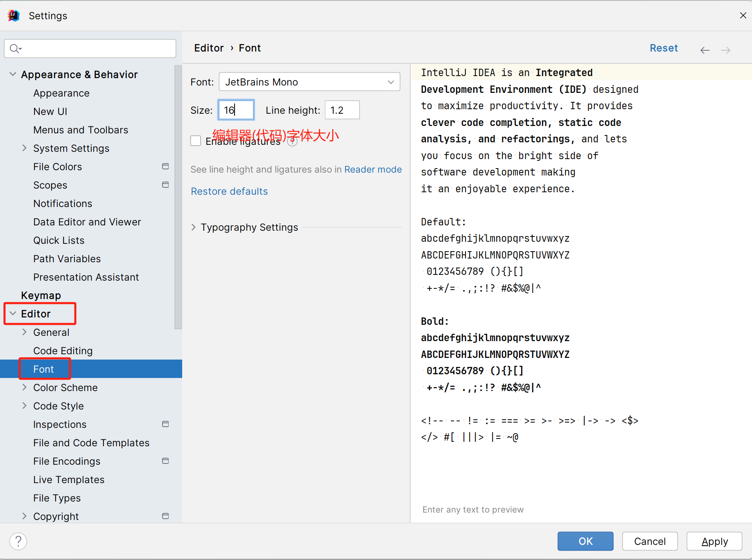Viewport: 752px width, 560px height.
Task: Select Keymap settings
Action: (x=41, y=295)
